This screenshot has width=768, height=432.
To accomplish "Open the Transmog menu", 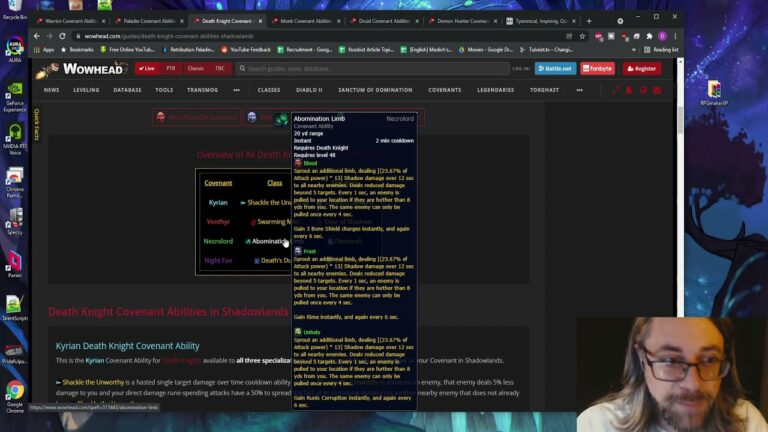I will click(202, 90).
